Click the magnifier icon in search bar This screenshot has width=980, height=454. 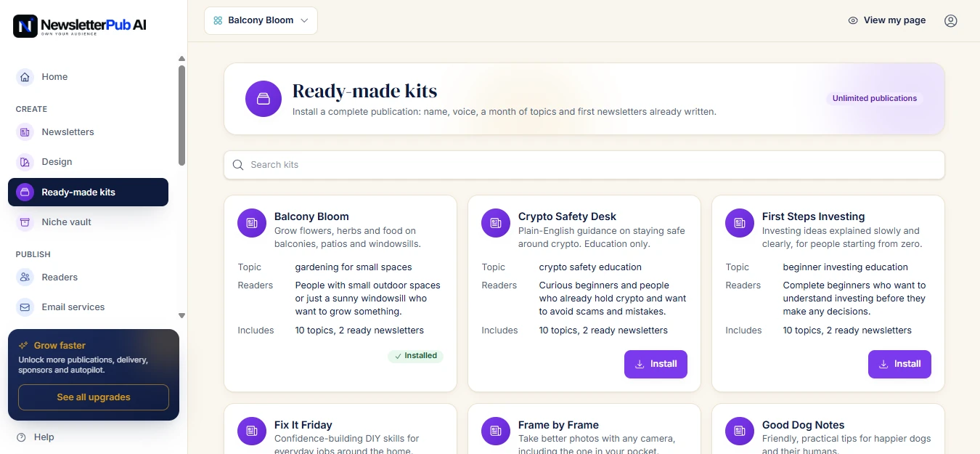(238, 165)
